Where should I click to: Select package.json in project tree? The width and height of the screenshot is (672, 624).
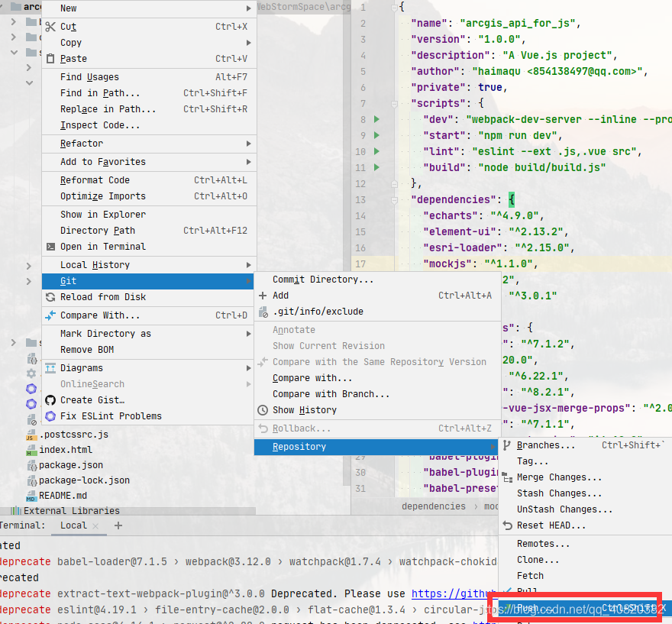click(x=71, y=465)
